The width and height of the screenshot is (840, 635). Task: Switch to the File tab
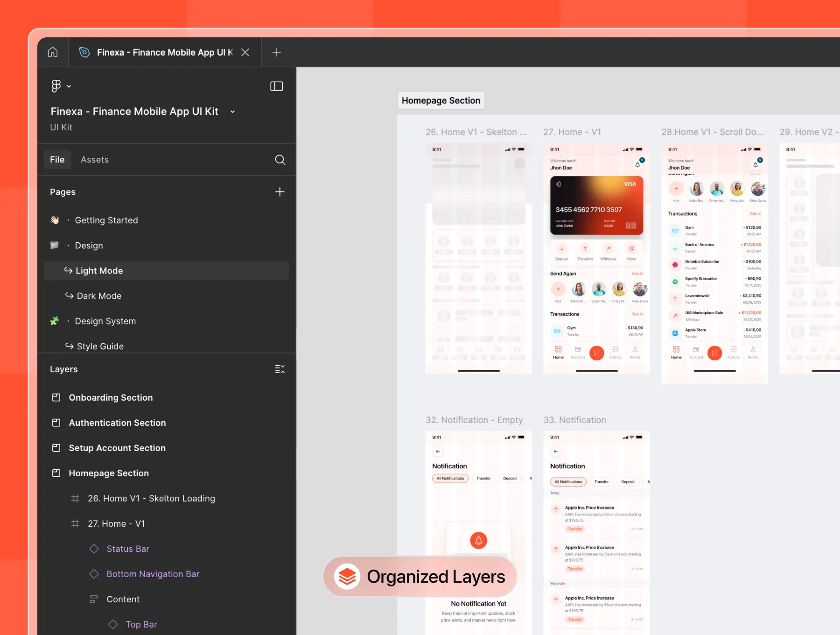tap(57, 160)
